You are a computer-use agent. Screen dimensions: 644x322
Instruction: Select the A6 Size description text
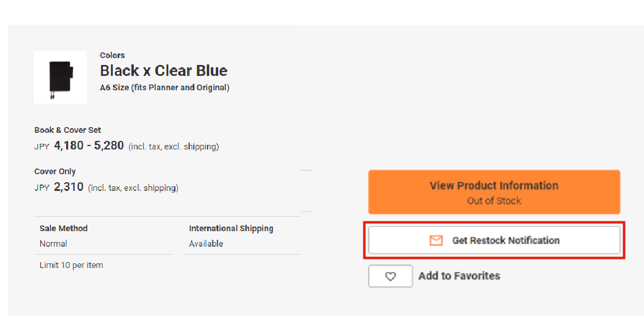[x=164, y=87]
